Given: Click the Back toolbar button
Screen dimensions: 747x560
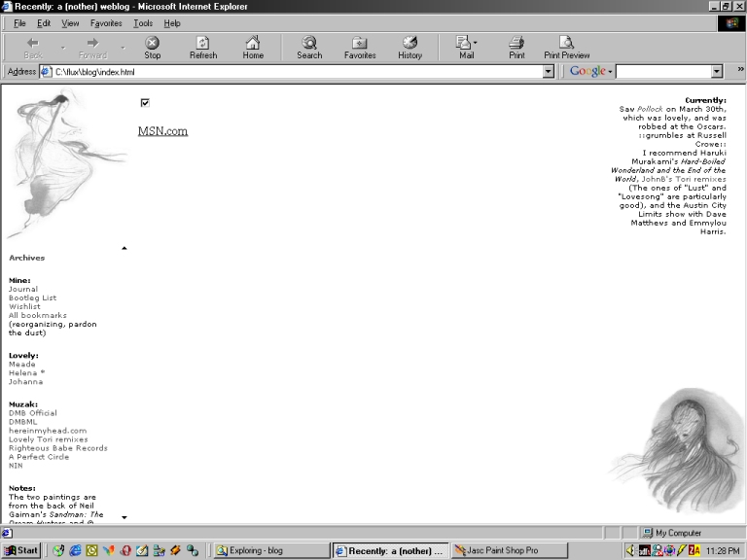Looking at the screenshot, I should click(x=33, y=48).
